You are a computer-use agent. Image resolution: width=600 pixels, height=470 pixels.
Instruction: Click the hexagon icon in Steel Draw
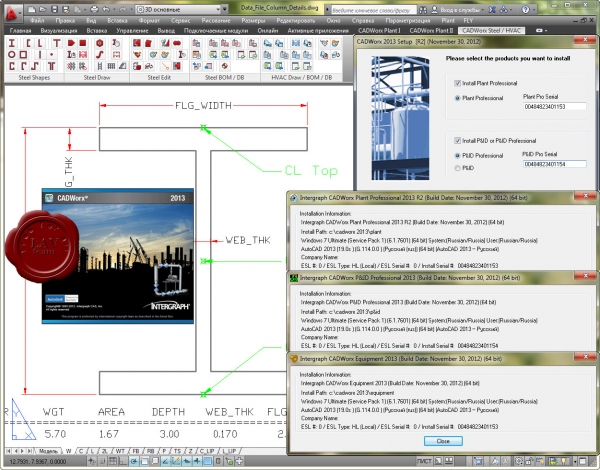100,43
